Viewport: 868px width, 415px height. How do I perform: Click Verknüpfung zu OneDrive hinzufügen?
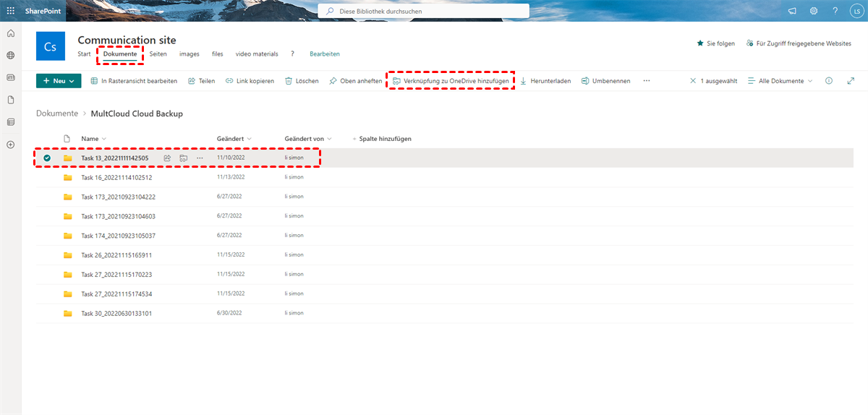pos(451,81)
